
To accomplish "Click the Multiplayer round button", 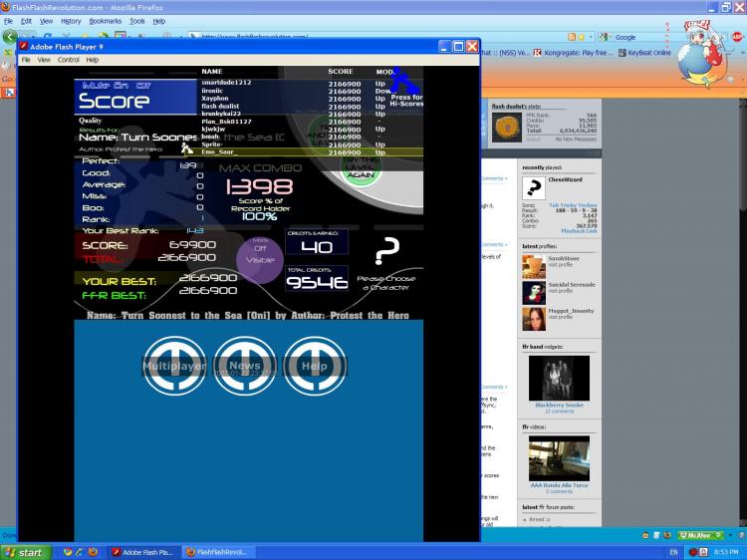I will 174,366.
